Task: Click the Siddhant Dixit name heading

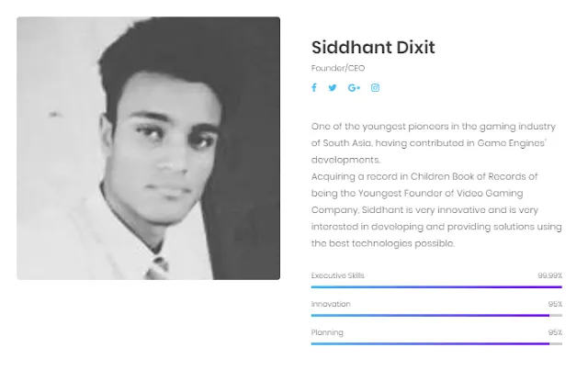Action: pyautogui.click(x=373, y=48)
